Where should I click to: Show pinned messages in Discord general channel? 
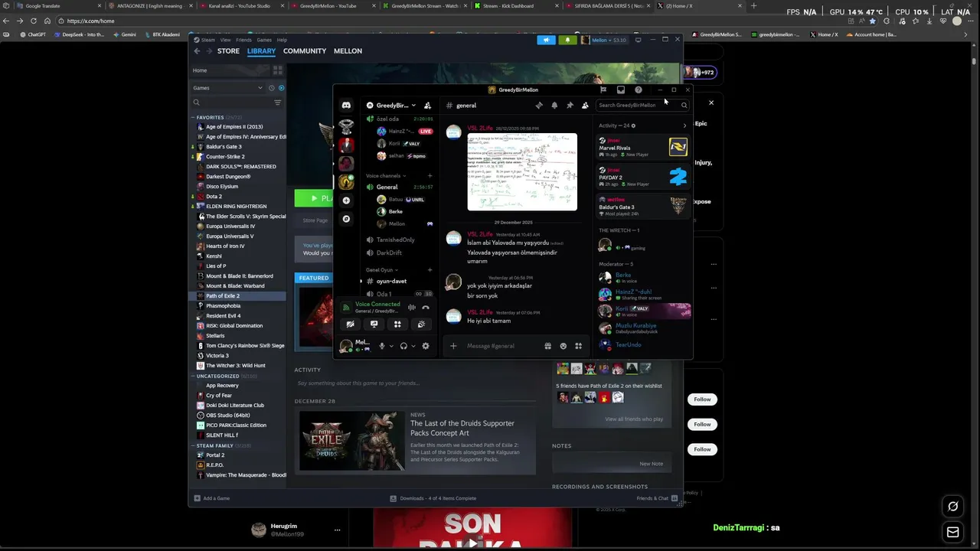click(x=570, y=106)
